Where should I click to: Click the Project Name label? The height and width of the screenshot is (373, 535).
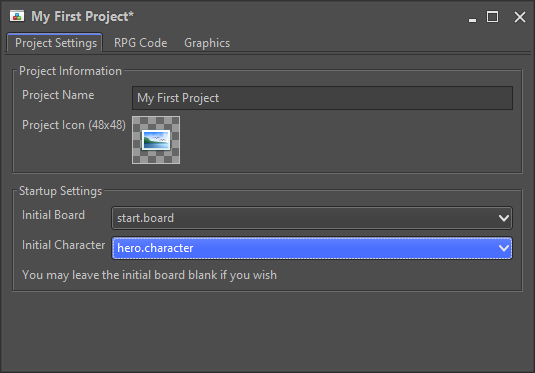pyautogui.click(x=58, y=95)
